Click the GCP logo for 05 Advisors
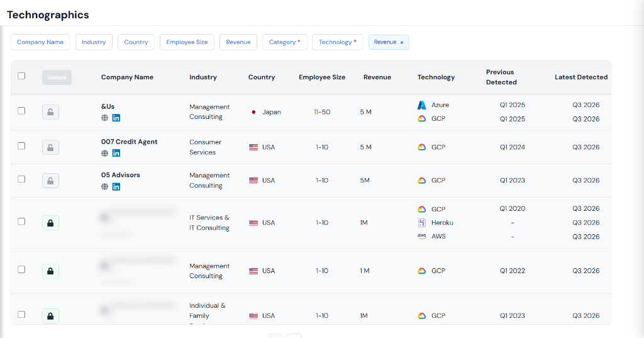The width and height of the screenshot is (644, 338). tap(422, 181)
